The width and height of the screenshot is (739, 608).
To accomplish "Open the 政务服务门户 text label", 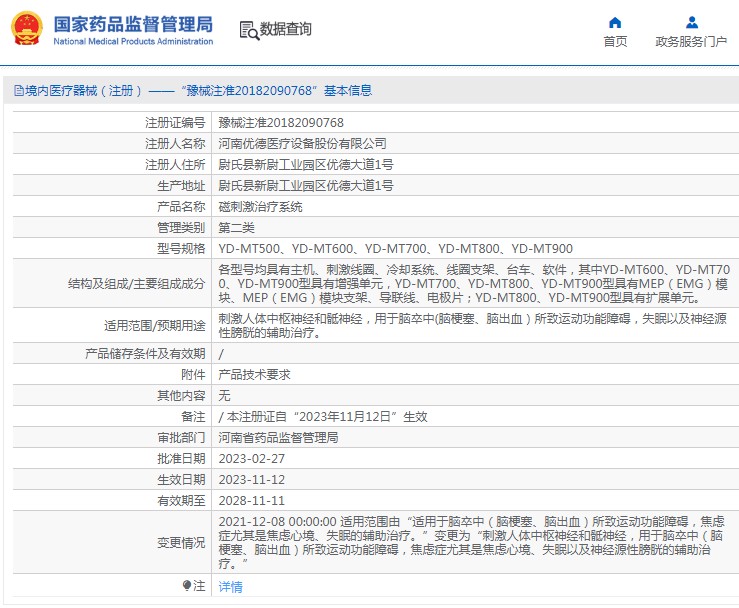I will point(691,42).
